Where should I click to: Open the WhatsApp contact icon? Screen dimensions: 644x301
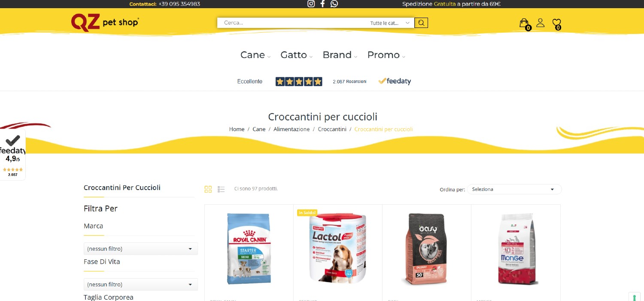[x=334, y=4]
